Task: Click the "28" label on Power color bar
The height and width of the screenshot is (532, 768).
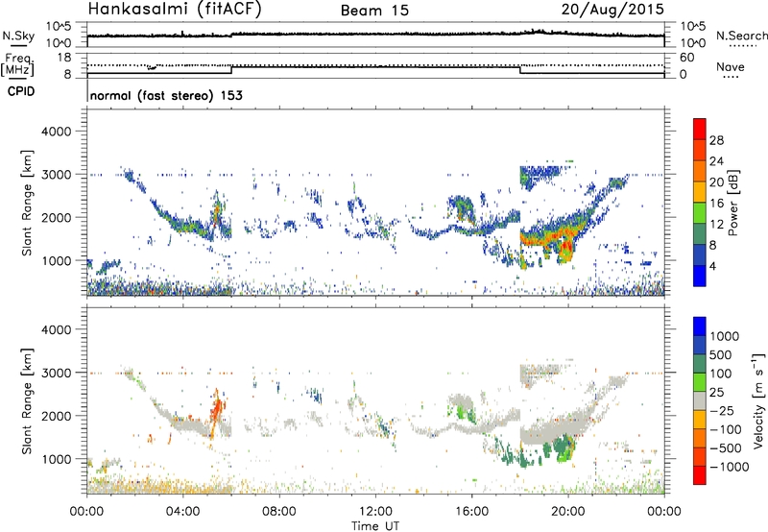Action: pyautogui.click(x=716, y=140)
